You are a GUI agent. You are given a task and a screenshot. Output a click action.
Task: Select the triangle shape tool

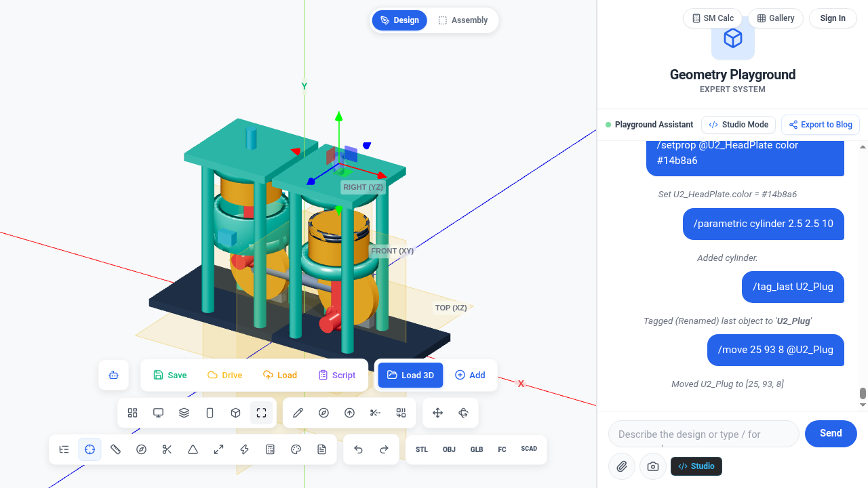[x=193, y=449]
